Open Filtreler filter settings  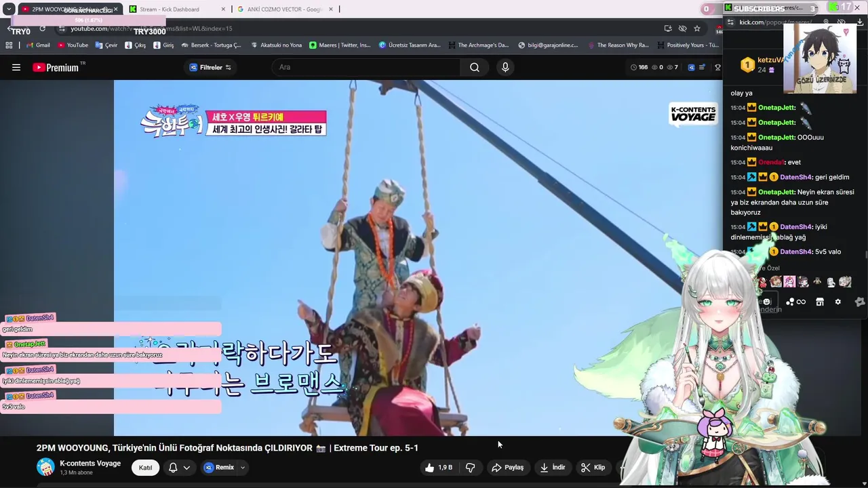pyautogui.click(x=210, y=67)
